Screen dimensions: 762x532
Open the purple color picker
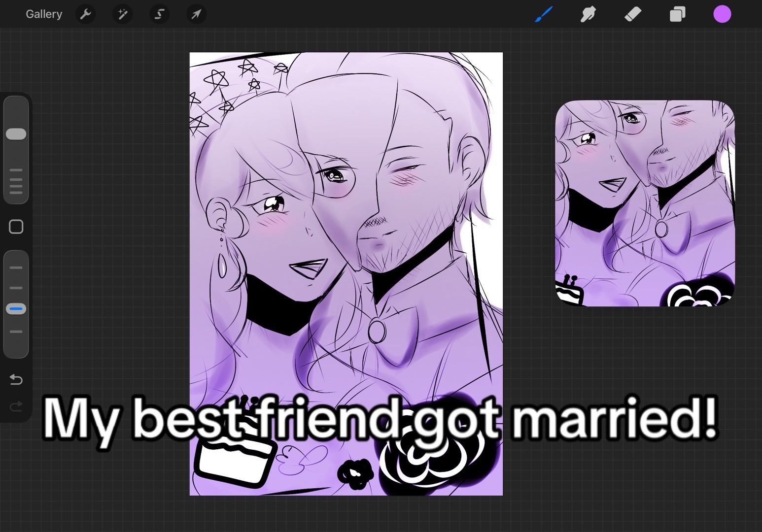coord(722,14)
